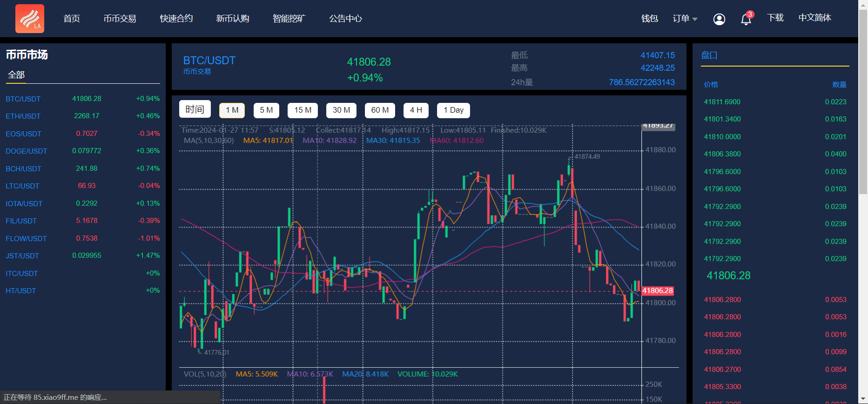Click the 数量 column header
The image size is (868, 404).
point(839,85)
